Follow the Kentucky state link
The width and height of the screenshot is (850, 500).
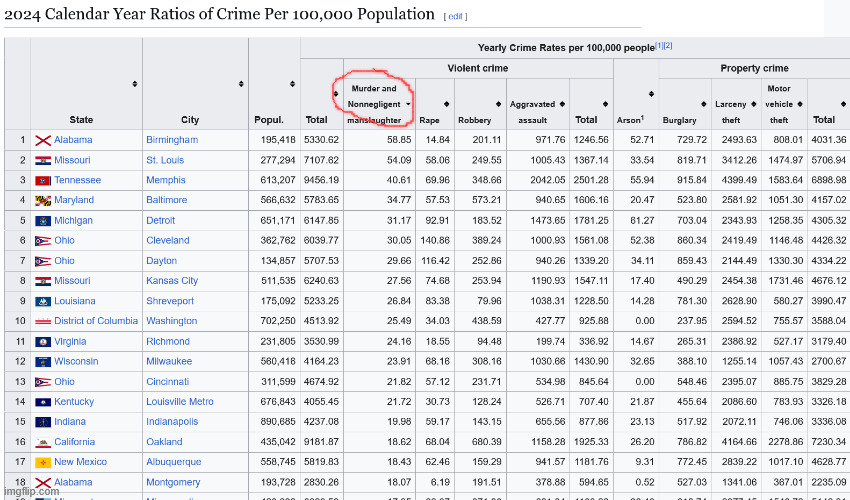click(x=74, y=402)
